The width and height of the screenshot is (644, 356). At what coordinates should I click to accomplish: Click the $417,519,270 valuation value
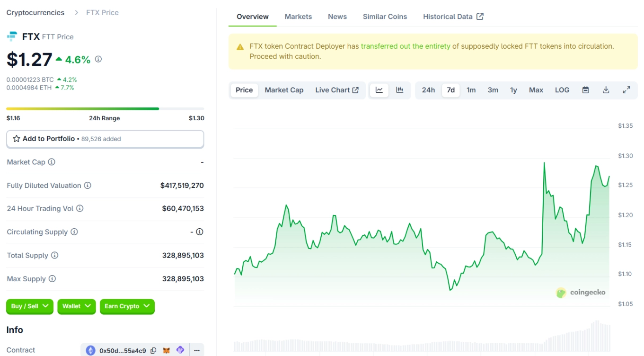[182, 186]
